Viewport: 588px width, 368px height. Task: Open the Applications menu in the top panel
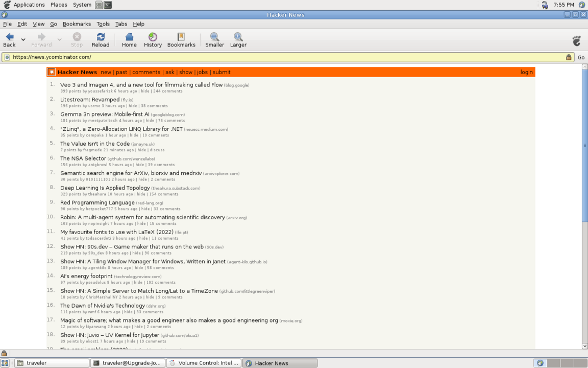29,5
